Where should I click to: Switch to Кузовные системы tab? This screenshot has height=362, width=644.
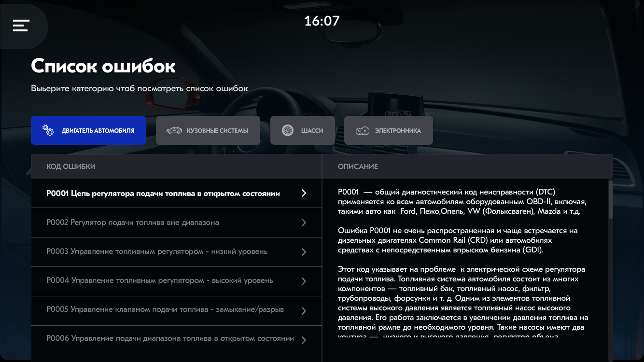click(x=208, y=130)
